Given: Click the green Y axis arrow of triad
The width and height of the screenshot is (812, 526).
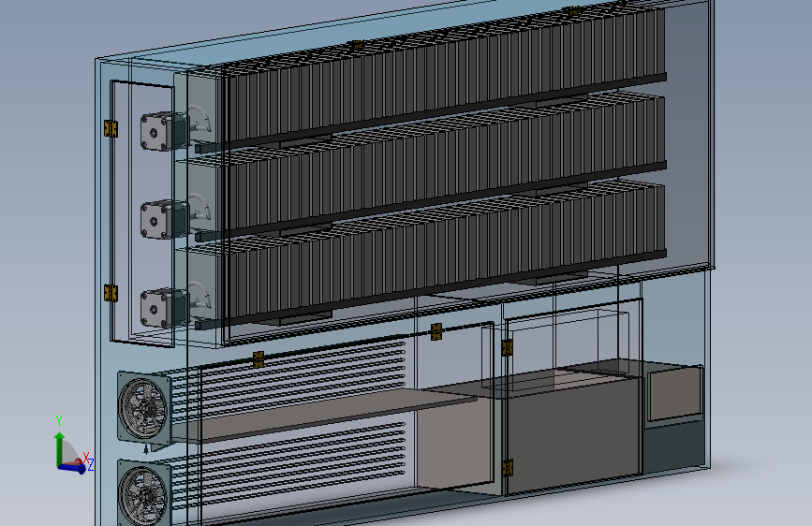Looking at the screenshot, I should 60,447.
